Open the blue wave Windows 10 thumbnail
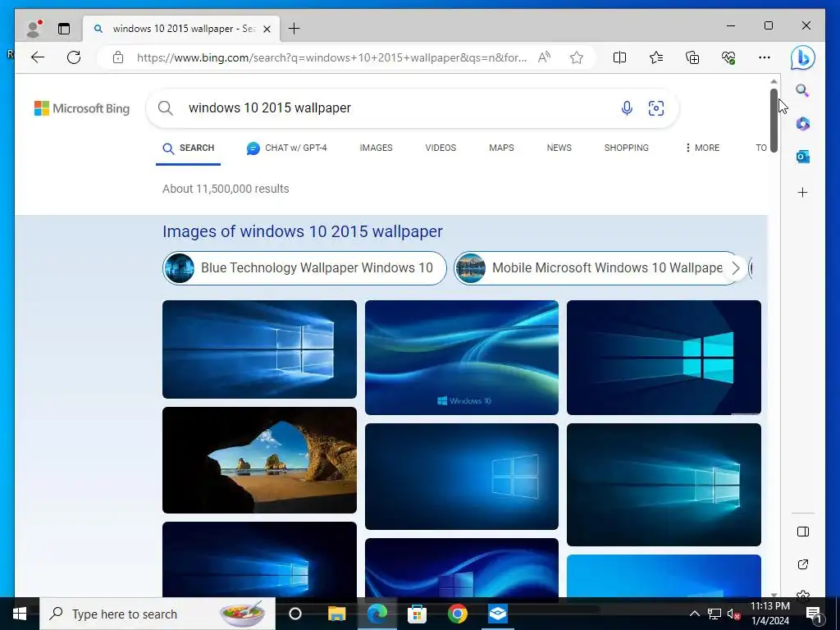 pyautogui.click(x=461, y=358)
